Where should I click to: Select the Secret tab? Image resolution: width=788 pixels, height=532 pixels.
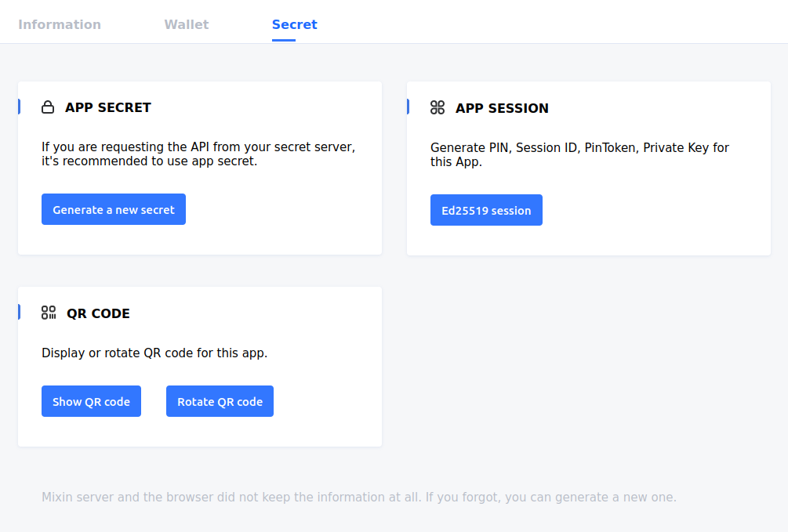click(x=294, y=24)
